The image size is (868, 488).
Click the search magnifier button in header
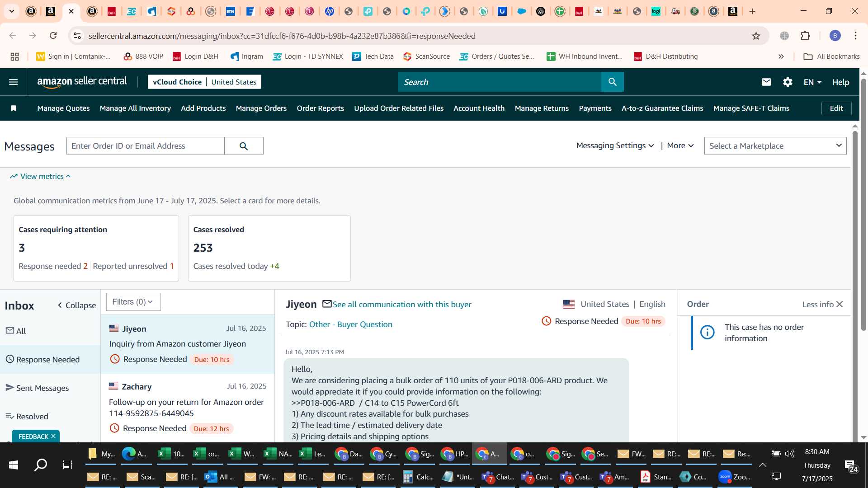(x=612, y=82)
